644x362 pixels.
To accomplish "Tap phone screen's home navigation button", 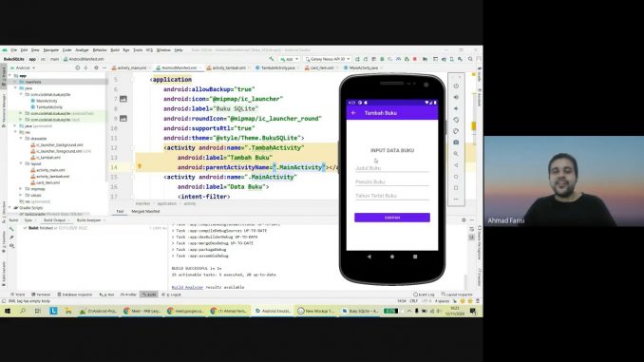I will click(x=392, y=257).
